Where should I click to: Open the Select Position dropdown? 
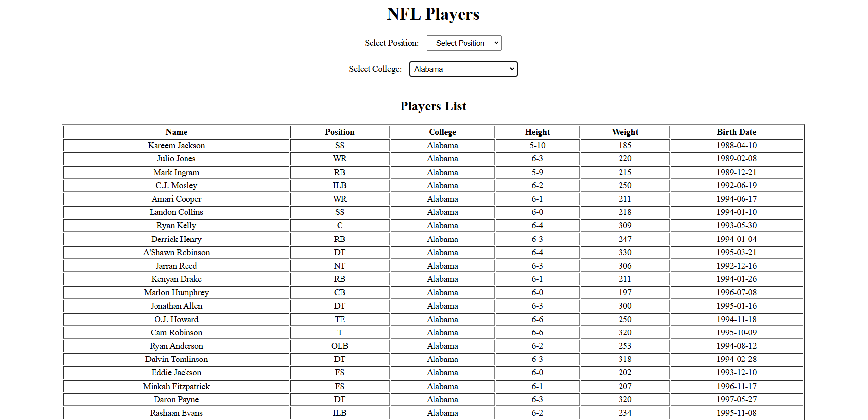click(464, 43)
